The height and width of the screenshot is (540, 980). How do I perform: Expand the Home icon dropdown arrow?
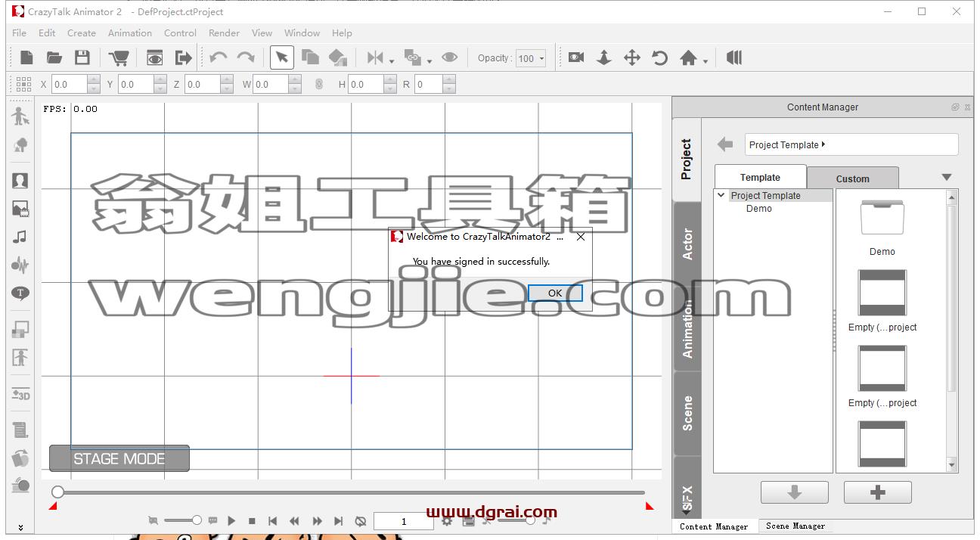coord(706,61)
